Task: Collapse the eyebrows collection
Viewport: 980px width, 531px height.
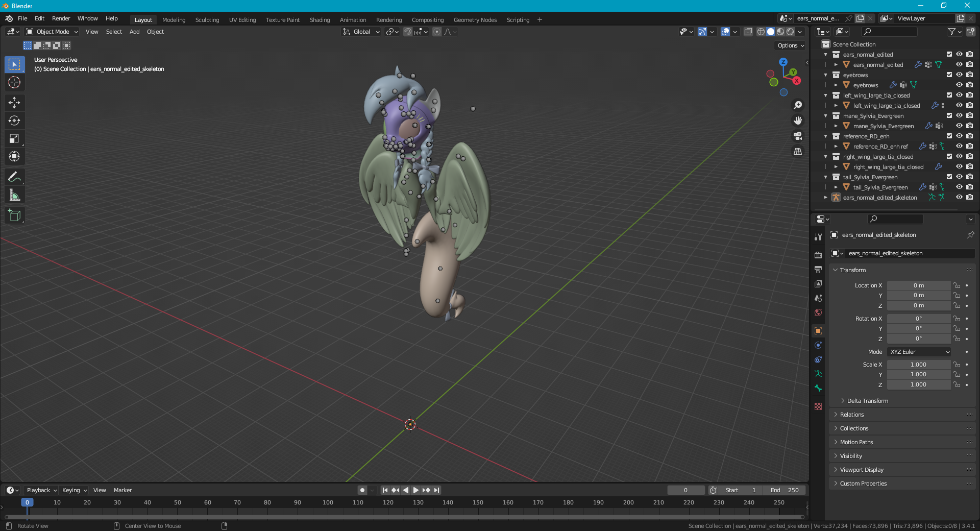Action: [825, 75]
